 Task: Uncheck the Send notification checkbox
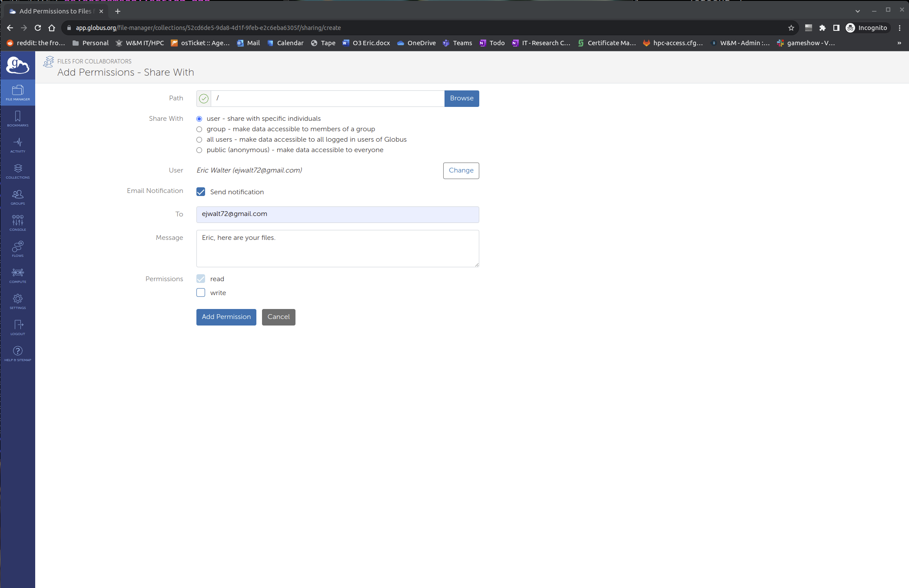coord(201,192)
